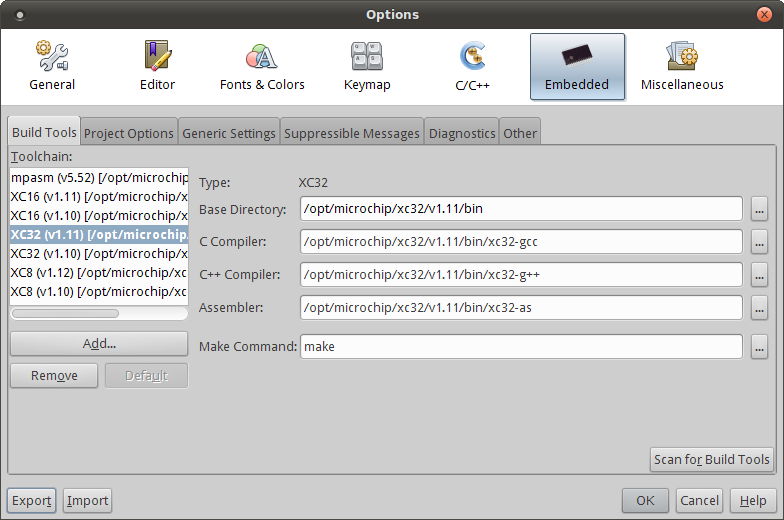Select XC16 (v1.10) toolchain
This screenshot has width=784, height=520.
[x=99, y=216]
